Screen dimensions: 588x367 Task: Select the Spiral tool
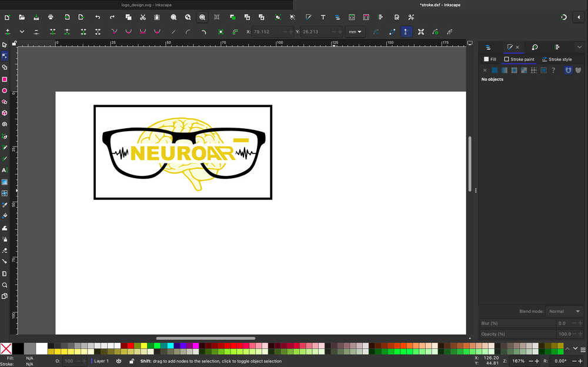(x=5, y=124)
